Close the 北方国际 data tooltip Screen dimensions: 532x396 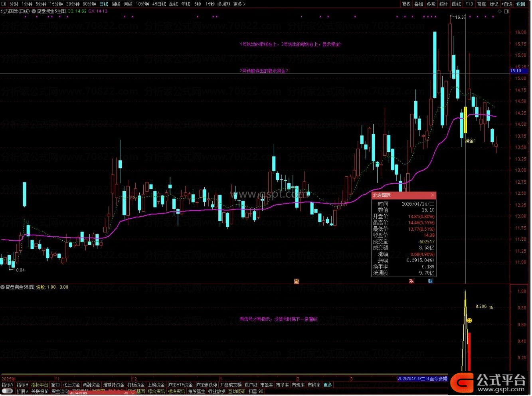(433, 195)
